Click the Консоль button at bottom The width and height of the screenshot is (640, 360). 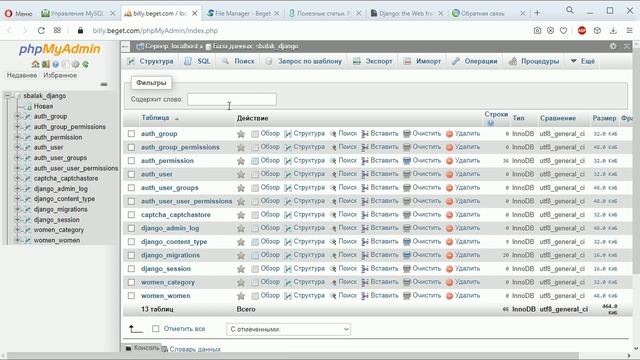pos(142,348)
